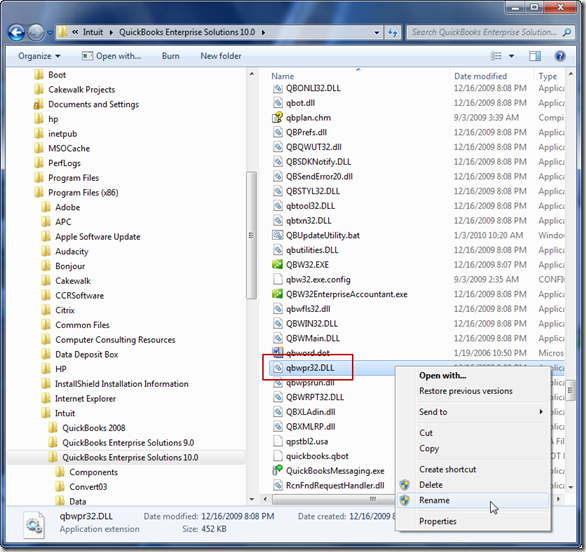586x552 pixels.
Task: Select QuickBooks Enterprise Solutions 9.0 folder
Action: point(128,442)
